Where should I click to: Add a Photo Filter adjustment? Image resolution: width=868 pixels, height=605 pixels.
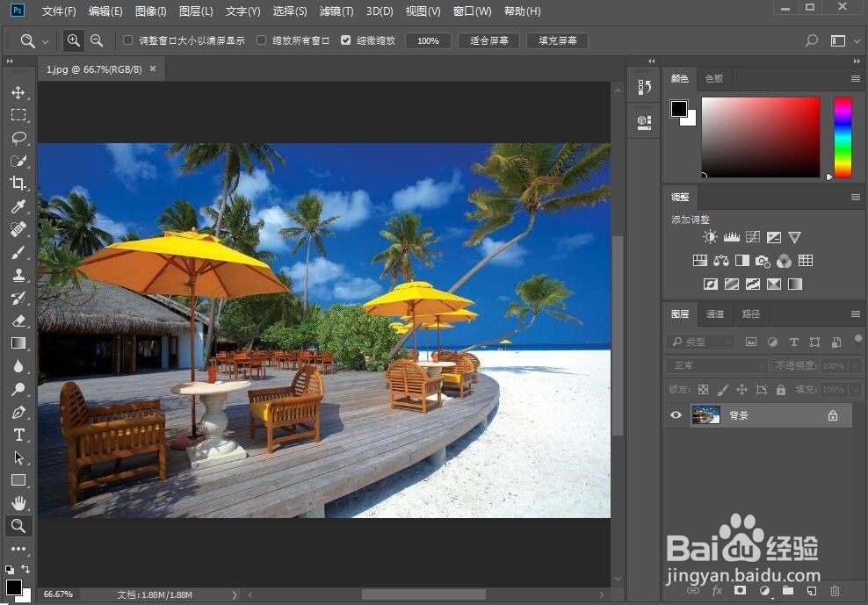[763, 261]
